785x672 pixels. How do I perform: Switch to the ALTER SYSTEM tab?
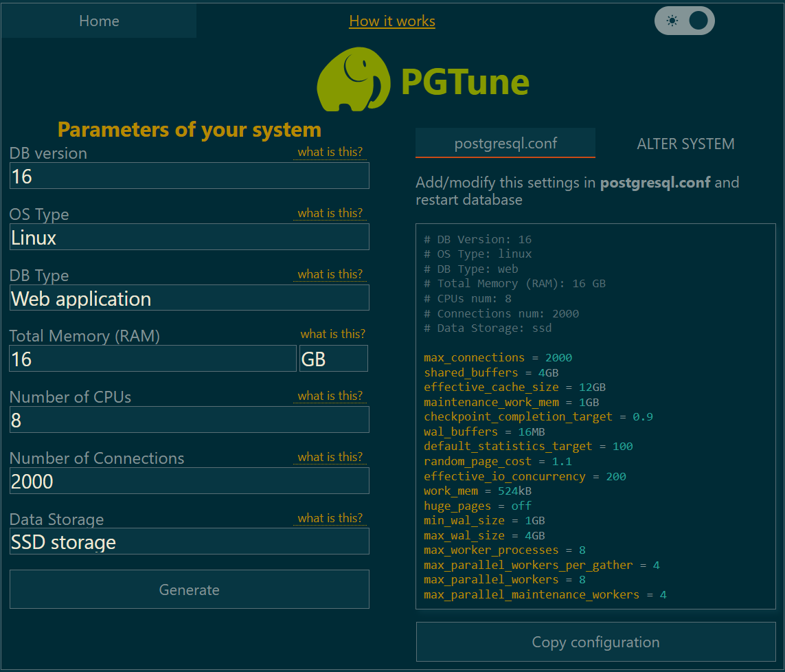(685, 144)
